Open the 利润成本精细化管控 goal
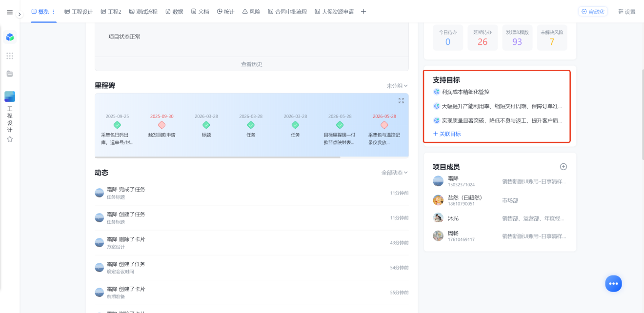Image resolution: width=644 pixels, height=313 pixels. coord(465,92)
